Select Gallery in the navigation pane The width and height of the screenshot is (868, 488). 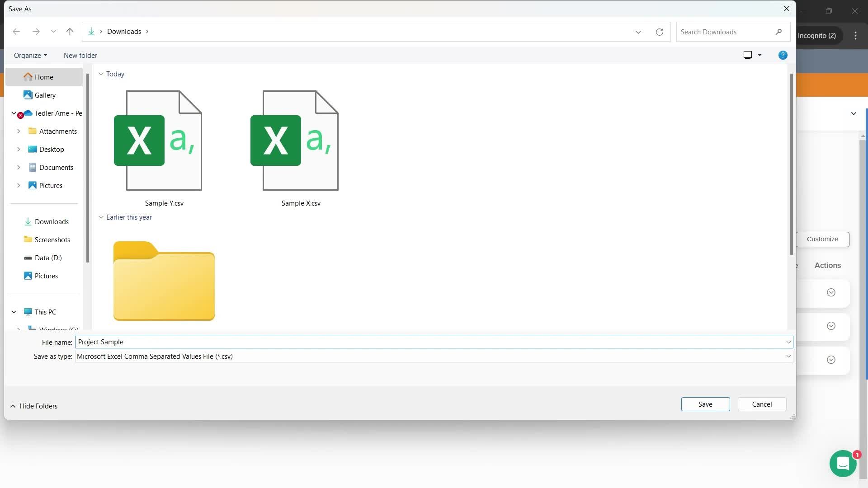point(45,95)
